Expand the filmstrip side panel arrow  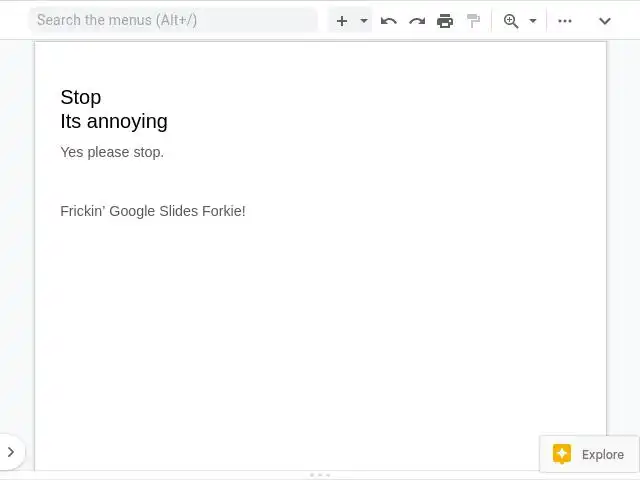(10, 452)
